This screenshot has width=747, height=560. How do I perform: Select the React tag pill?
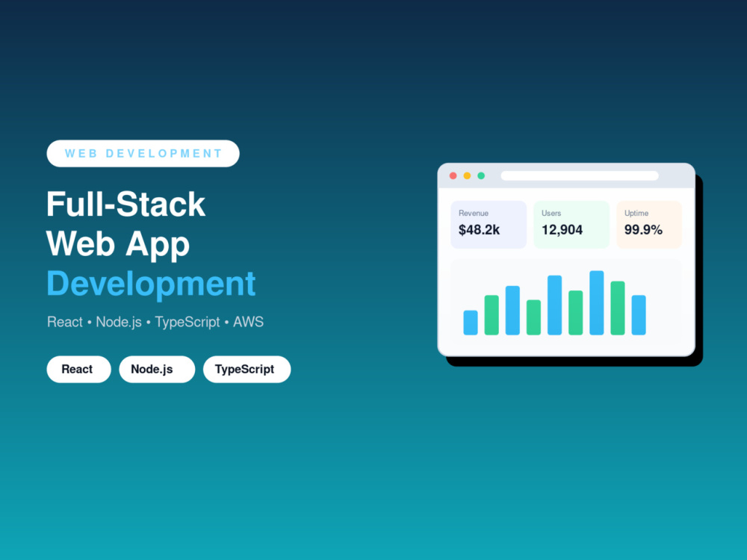(x=78, y=369)
